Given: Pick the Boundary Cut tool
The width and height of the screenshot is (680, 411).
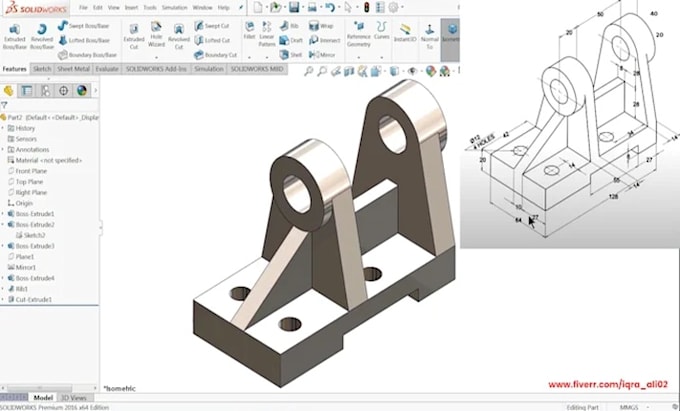Looking at the screenshot, I should (x=216, y=55).
